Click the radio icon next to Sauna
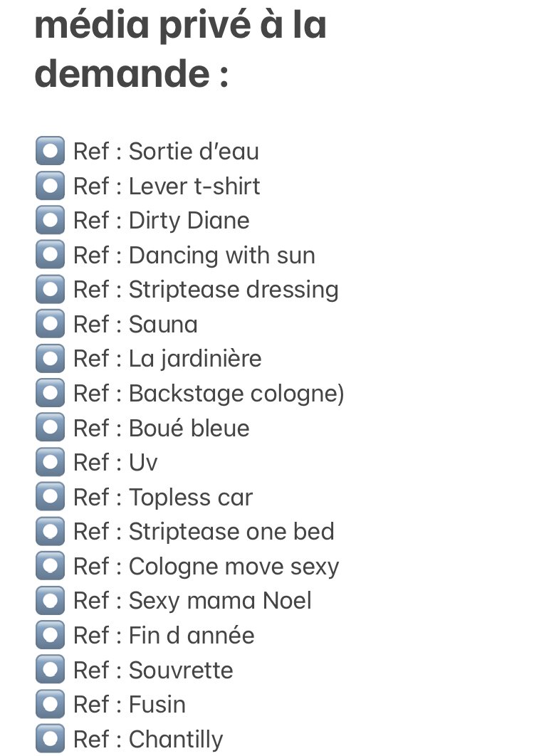The width and height of the screenshot is (534, 756). [x=50, y=324]
